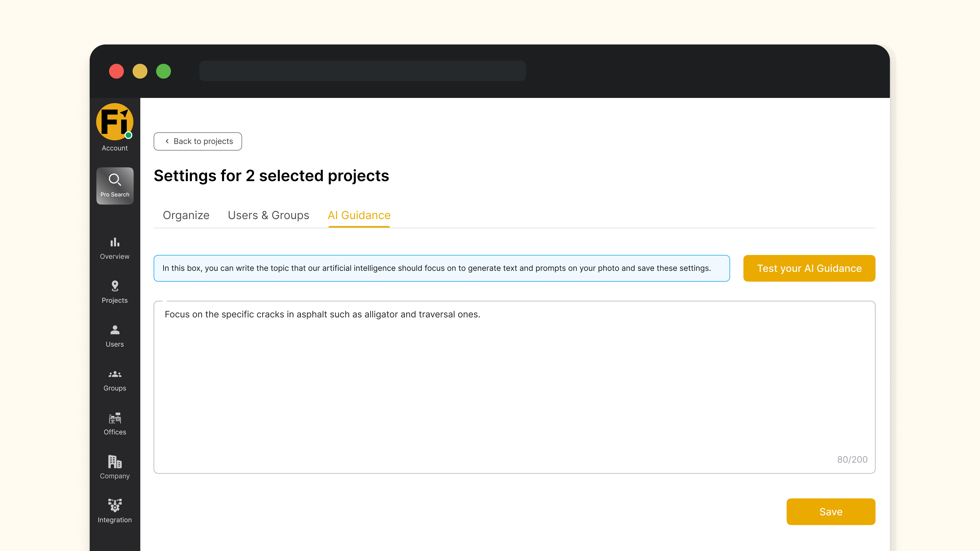
Task: Open Company section in sidebar
Action: 114,468
